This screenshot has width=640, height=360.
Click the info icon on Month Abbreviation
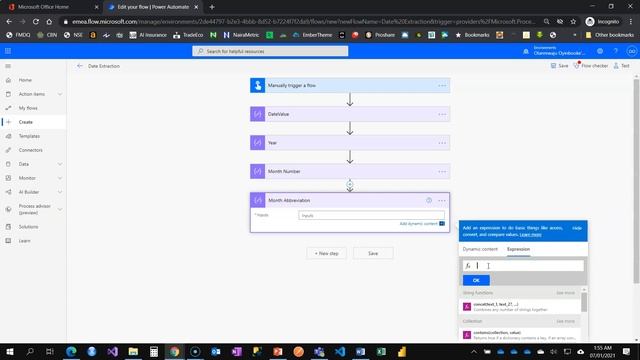429,200
